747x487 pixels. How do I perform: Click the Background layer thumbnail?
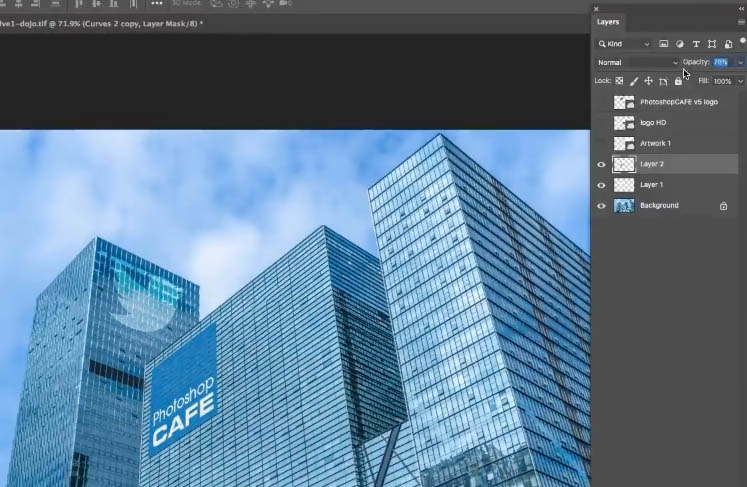[x=624, y=206]
